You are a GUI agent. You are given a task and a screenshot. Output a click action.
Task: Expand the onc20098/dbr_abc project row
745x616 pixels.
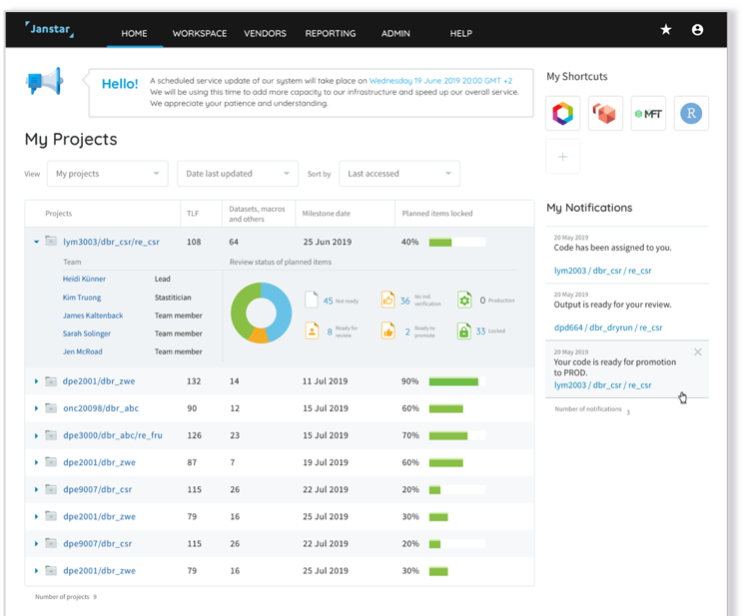(36, 408)
